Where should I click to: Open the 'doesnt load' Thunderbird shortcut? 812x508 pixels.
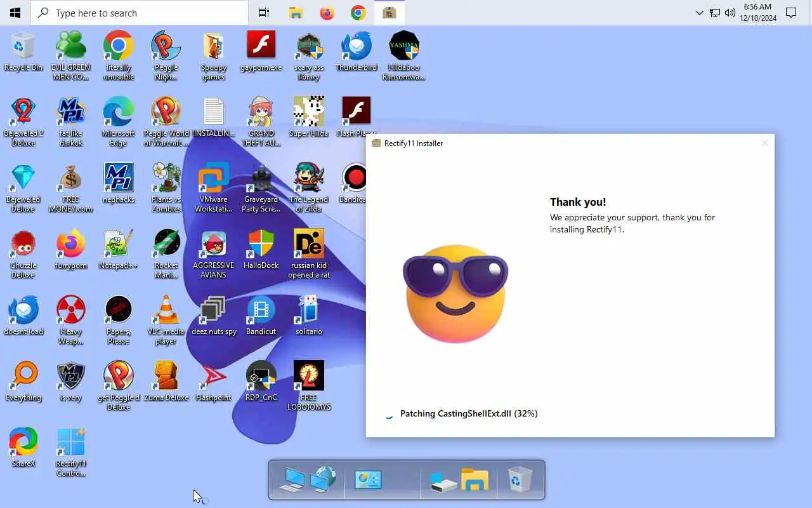click(23, 316)
